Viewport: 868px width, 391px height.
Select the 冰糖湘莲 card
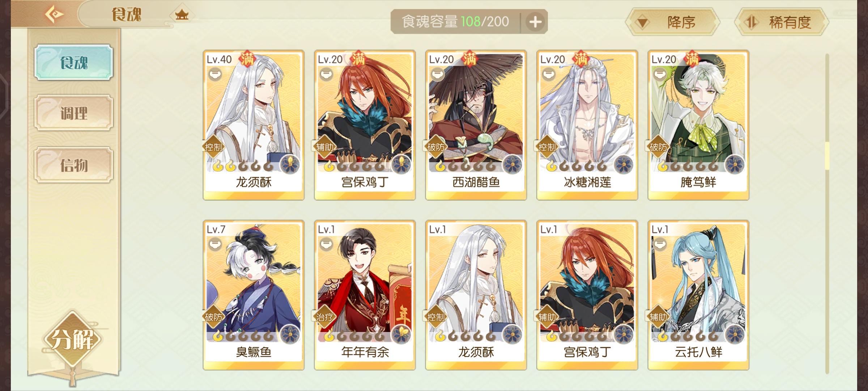click(x=587, y=125)
